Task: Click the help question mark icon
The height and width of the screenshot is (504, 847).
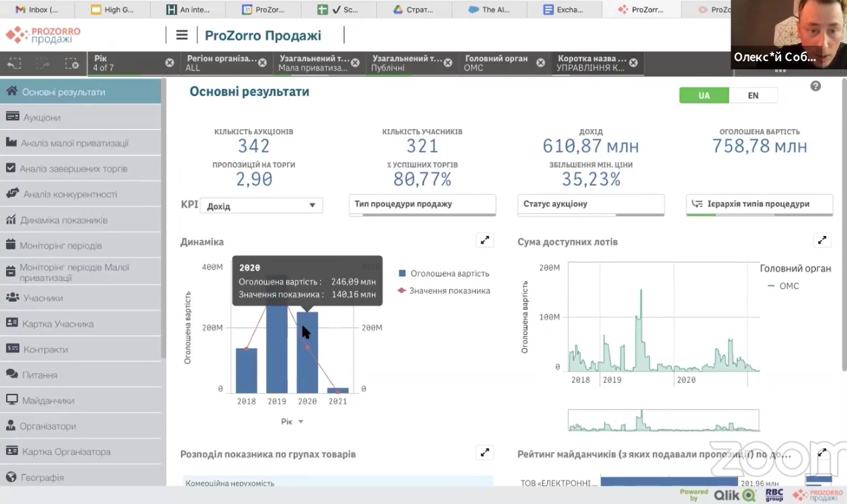Action: pos(815,86)
